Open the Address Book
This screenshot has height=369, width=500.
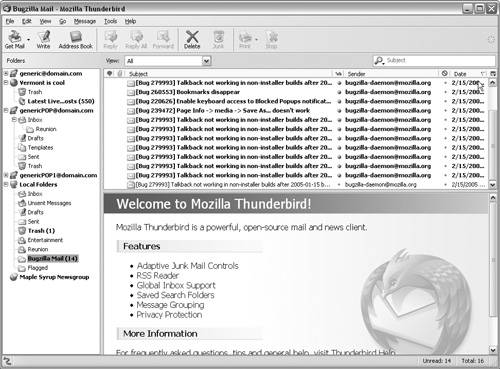tap(75, 39)
